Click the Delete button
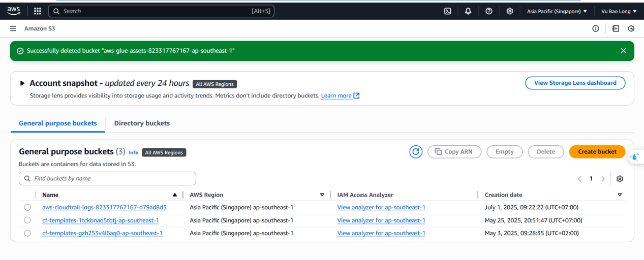Image resolution: width=644 pixels, height=260 pixels. [546, 152]
